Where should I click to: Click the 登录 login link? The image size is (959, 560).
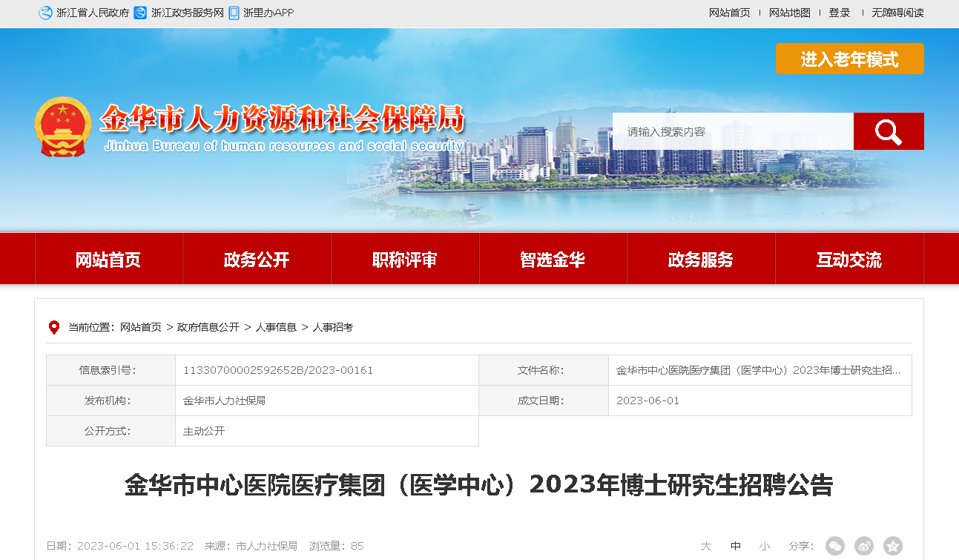840,13
